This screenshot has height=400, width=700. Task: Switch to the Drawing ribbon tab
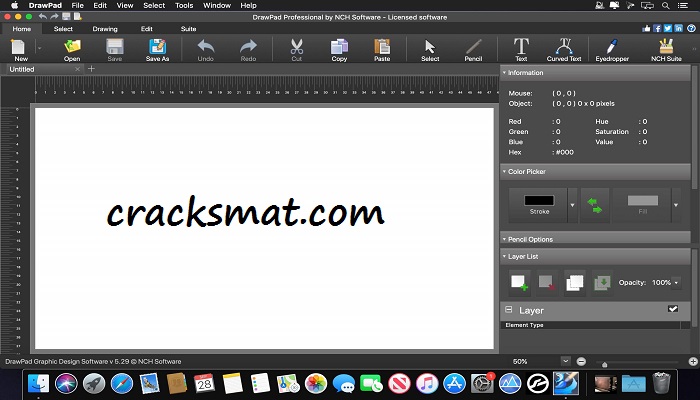point(105,29)
